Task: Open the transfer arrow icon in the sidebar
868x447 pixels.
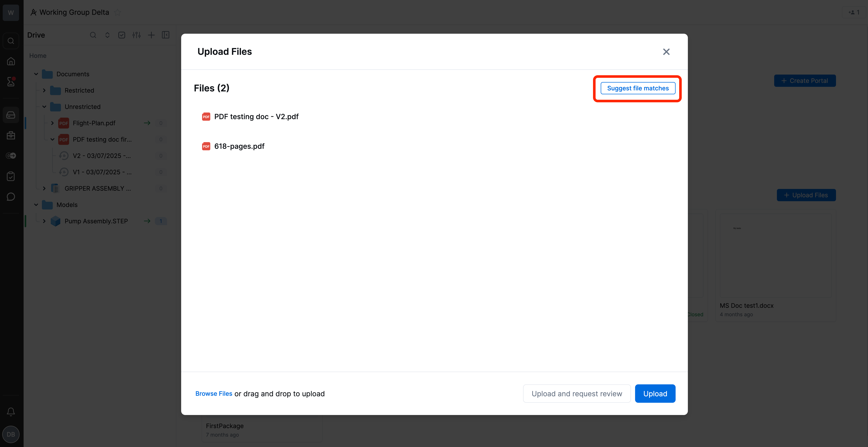Action: pos(11,156)
